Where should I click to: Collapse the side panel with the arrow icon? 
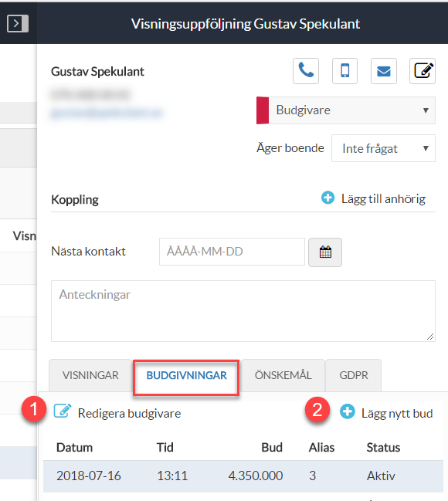pyautogui.click(x=18, y=23)
